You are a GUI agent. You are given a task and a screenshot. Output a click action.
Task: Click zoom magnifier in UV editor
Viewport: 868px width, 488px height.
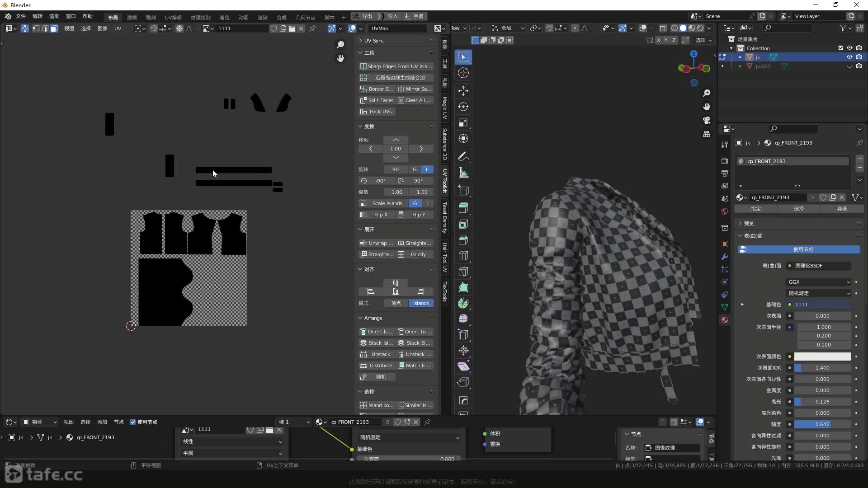pos(340,44)
